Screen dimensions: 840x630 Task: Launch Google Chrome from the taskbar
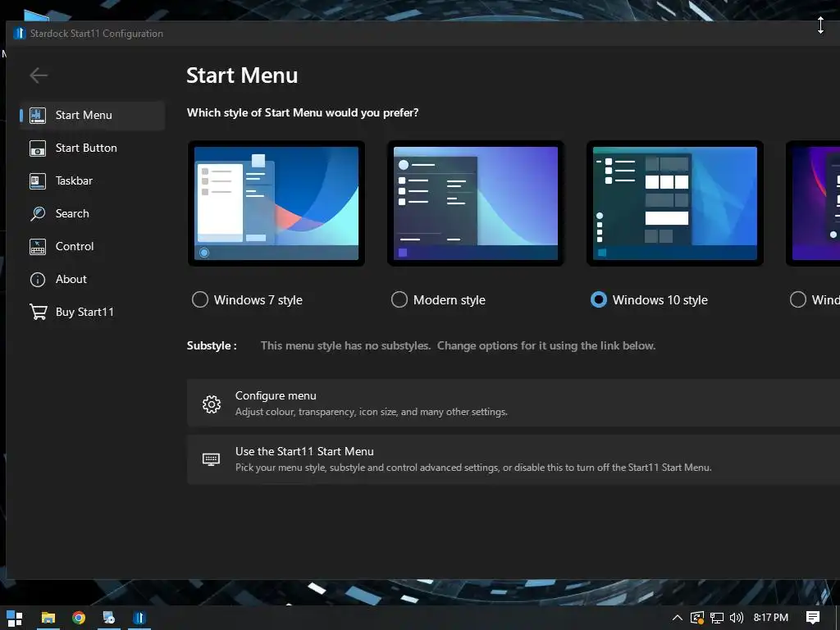click(79, 618)
